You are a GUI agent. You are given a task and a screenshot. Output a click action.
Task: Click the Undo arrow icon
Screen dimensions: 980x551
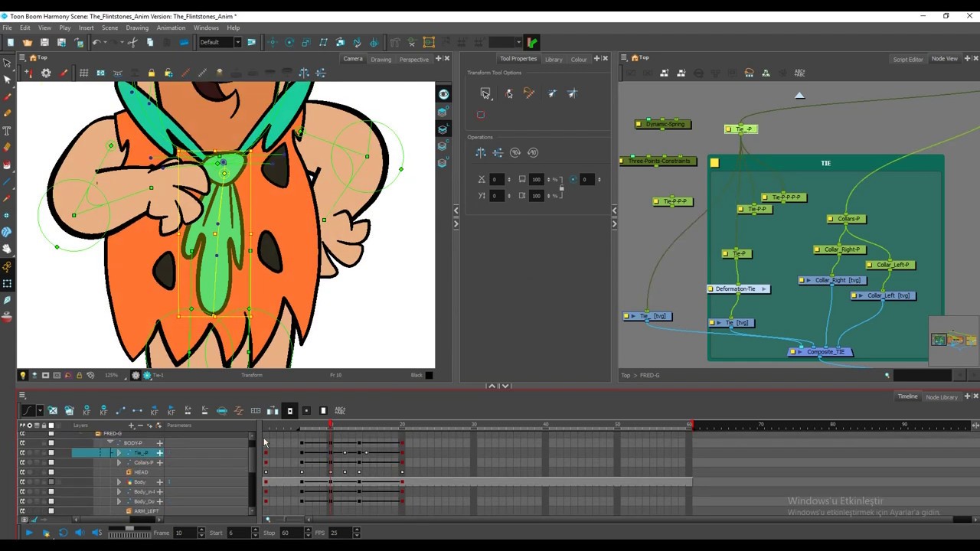pyautogui.click(x=96, y=42)
